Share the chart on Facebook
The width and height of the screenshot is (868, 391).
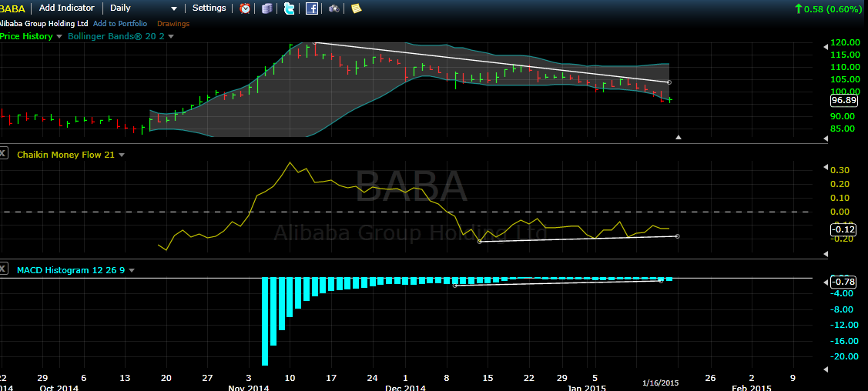312,8
